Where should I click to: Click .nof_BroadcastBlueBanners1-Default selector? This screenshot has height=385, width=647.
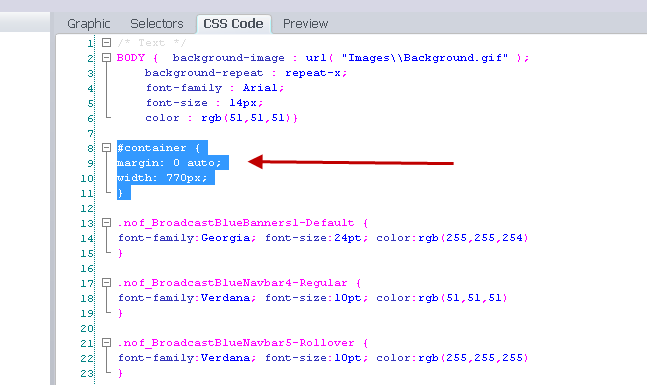pyautogui.click(x=236, y=223)
